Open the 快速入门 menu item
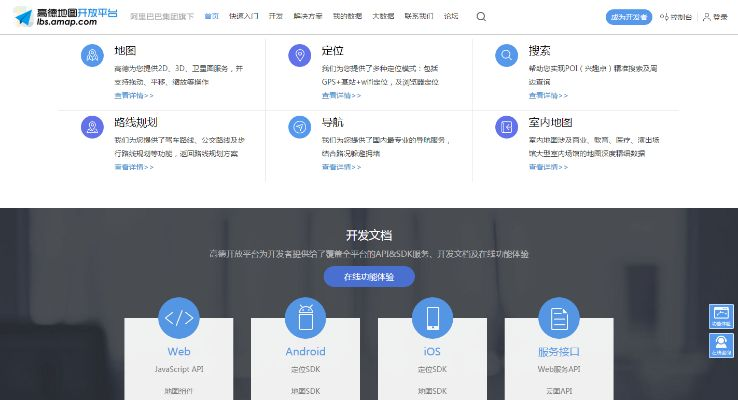 click(243, 17)
